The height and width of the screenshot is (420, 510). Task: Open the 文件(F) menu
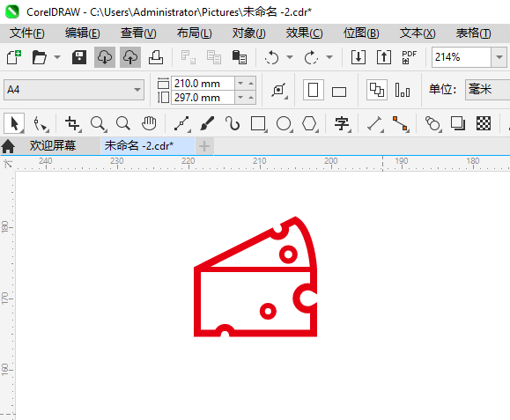point(27,33)
